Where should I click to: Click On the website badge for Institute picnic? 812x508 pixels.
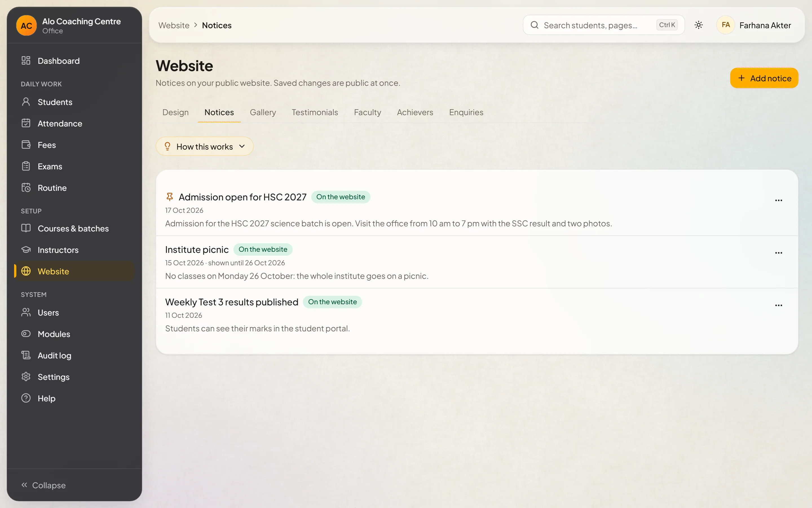pyautogui.click(x=263, y=249)
